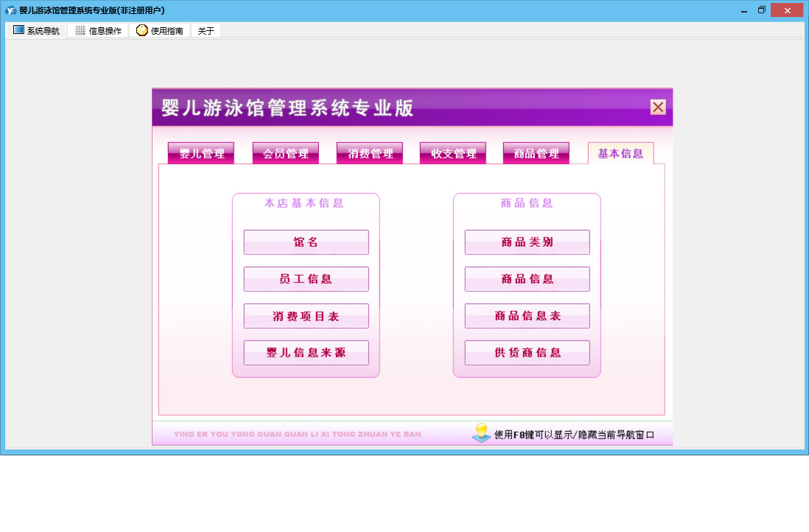The image size is (809, 532).
Task: Select the 基本信息 tab
Action: pos(620,153)
